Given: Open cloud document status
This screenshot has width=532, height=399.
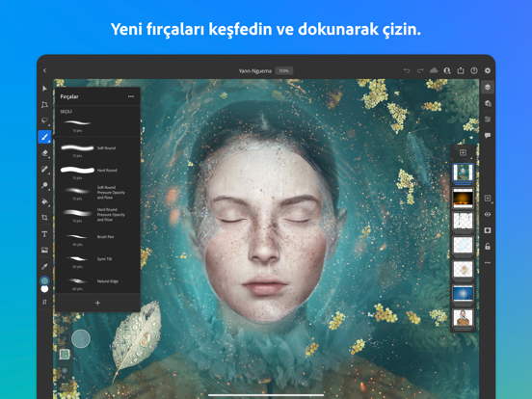Looking at the screenshot, I should click(x=434, y=70).
